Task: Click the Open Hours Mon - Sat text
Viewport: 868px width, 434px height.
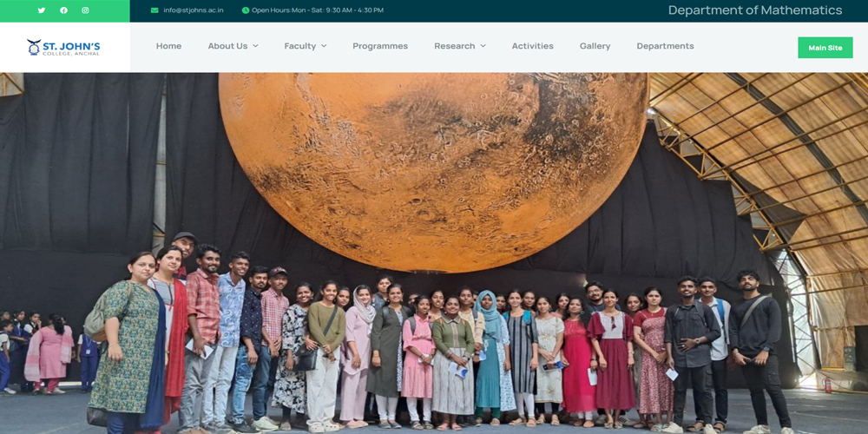Action: [317, 10]
